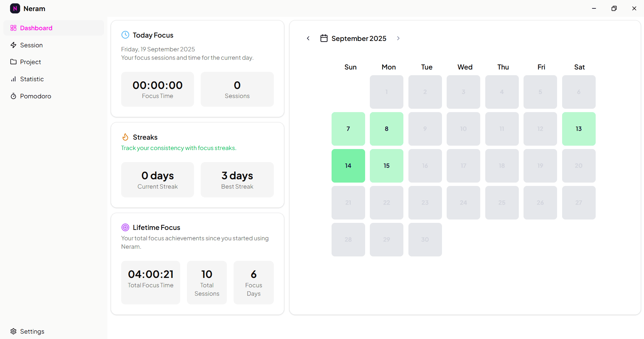Click the Statistic bar chart icon

pyautogui.click(x=13, y=79)
